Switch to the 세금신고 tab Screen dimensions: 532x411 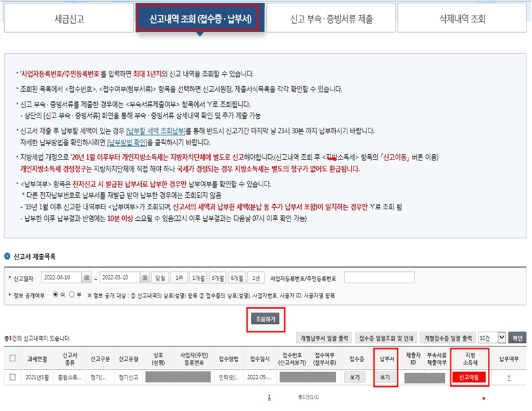69,18
